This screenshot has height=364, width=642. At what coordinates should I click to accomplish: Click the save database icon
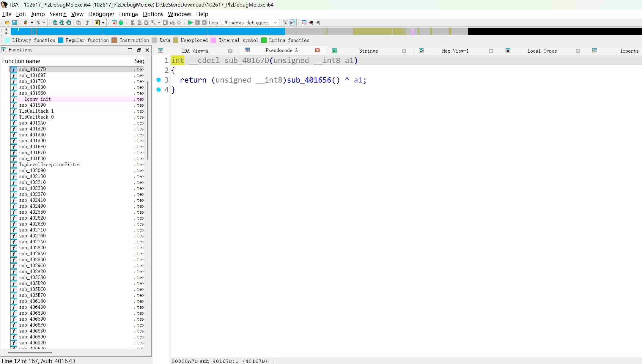[x=14, y=23]
